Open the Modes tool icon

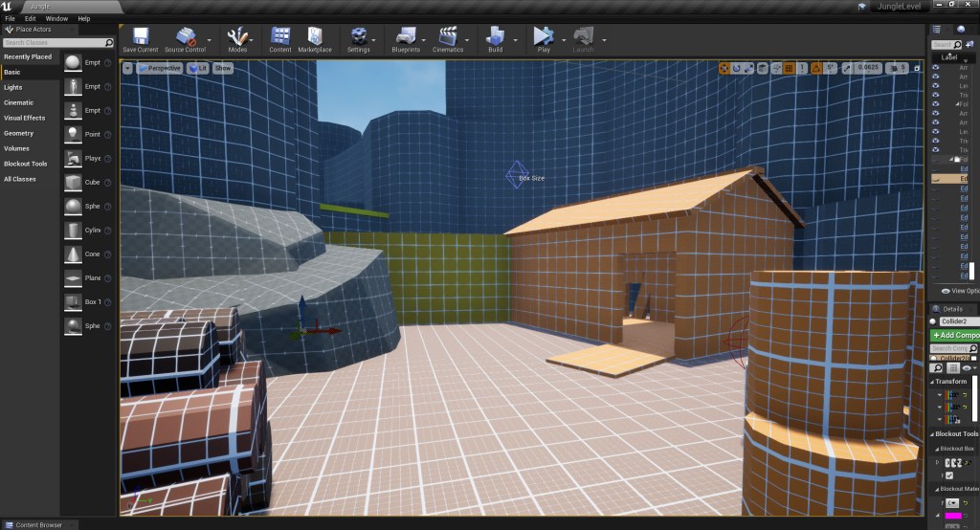click(237, 37)
